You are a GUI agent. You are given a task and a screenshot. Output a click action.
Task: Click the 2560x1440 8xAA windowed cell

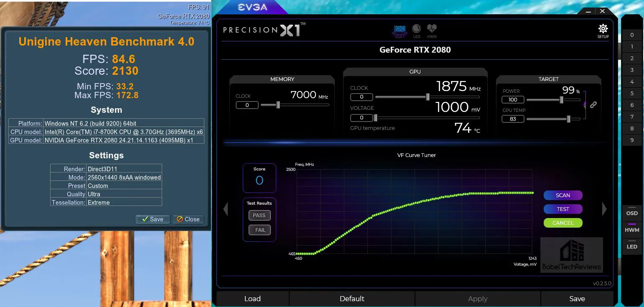(124, 178)
